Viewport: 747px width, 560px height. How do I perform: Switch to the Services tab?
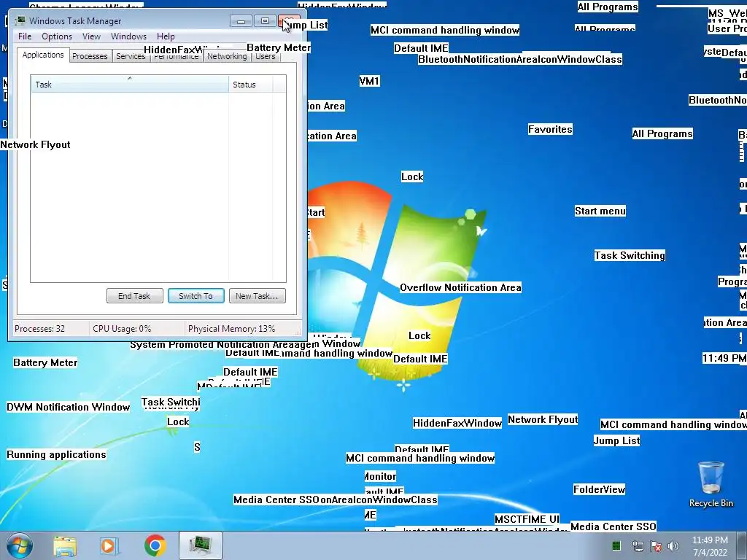click(x=131, y=56)
